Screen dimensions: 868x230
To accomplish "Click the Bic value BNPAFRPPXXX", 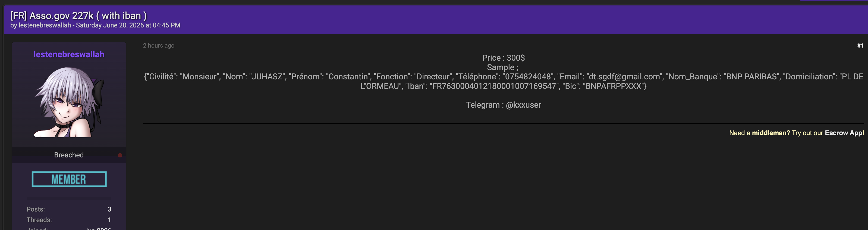I will tap(613, 86).
